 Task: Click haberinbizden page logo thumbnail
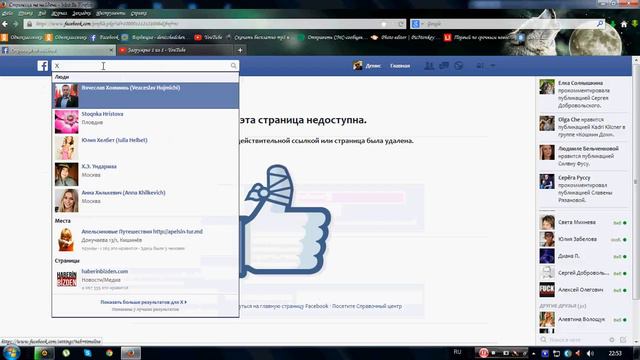(67, 279)
